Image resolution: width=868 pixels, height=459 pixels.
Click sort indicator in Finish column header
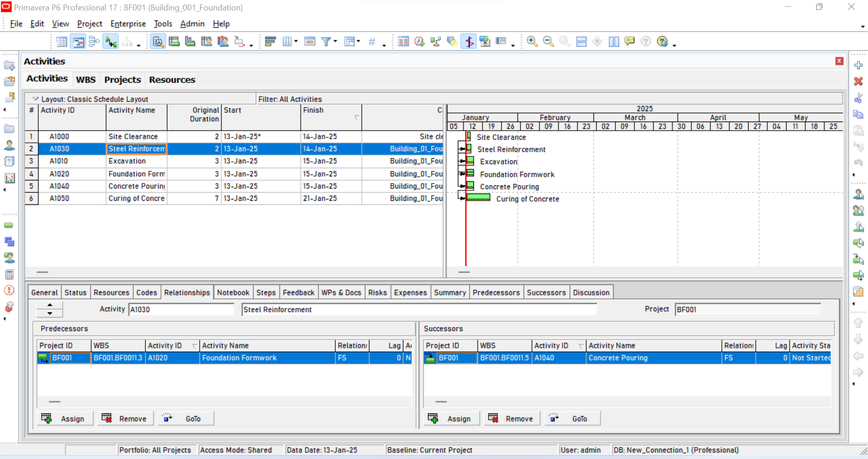coord(357,118)
